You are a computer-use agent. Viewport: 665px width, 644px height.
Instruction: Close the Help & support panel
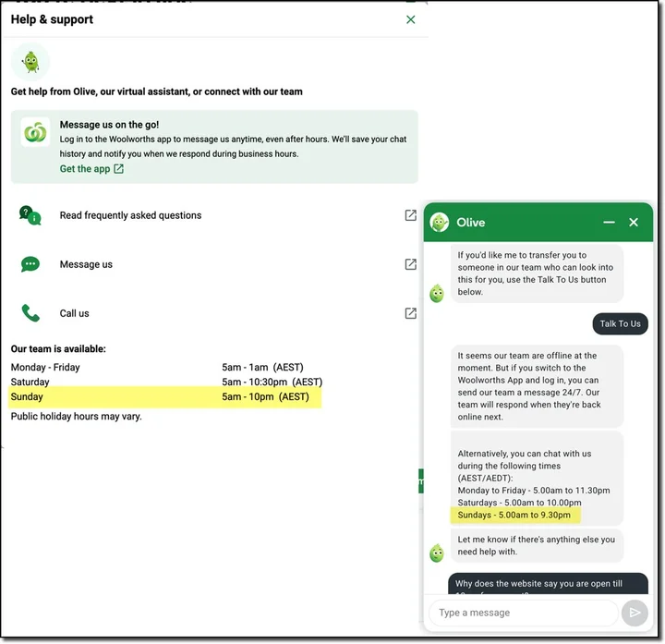point(411,19)
